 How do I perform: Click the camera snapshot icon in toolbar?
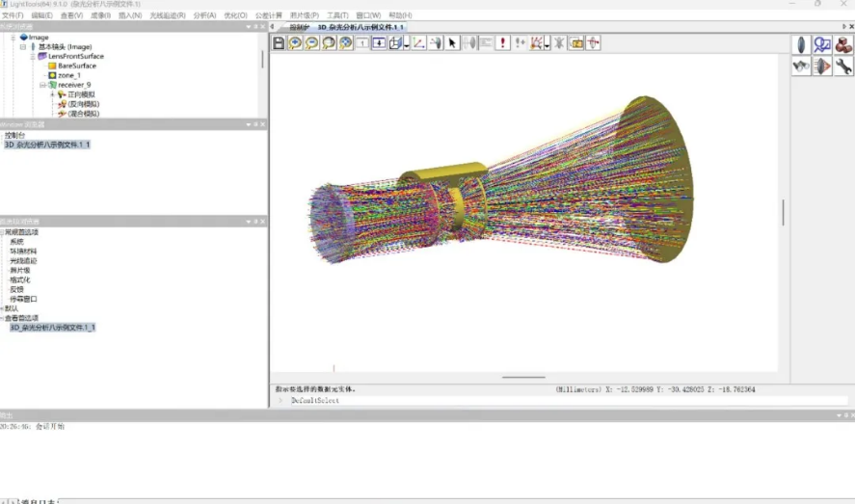(576, 43)
